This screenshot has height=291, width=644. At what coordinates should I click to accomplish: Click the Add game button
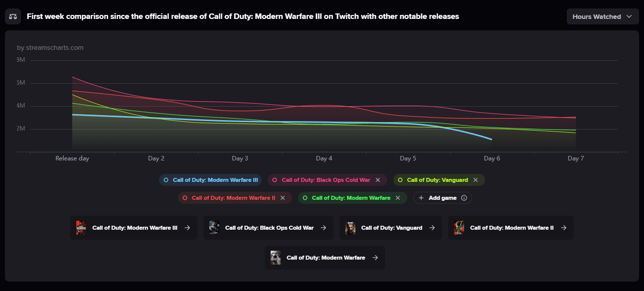pyautogui.click(x=443, y=198)
